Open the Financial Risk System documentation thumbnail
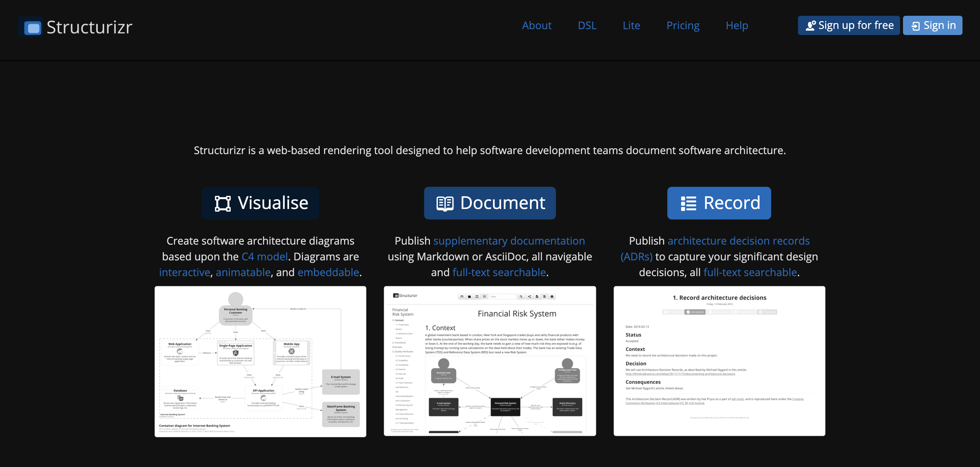This screenshot has width=980, height=467. point(490,361)
